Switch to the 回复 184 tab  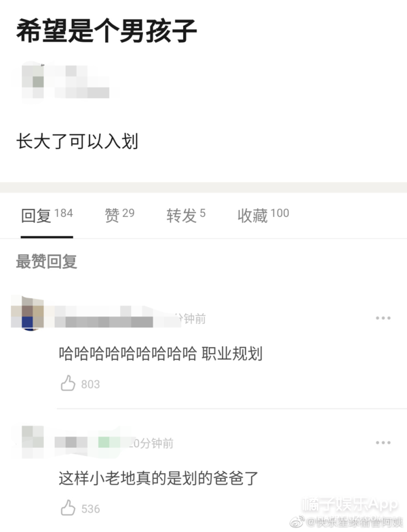[47, 216]
